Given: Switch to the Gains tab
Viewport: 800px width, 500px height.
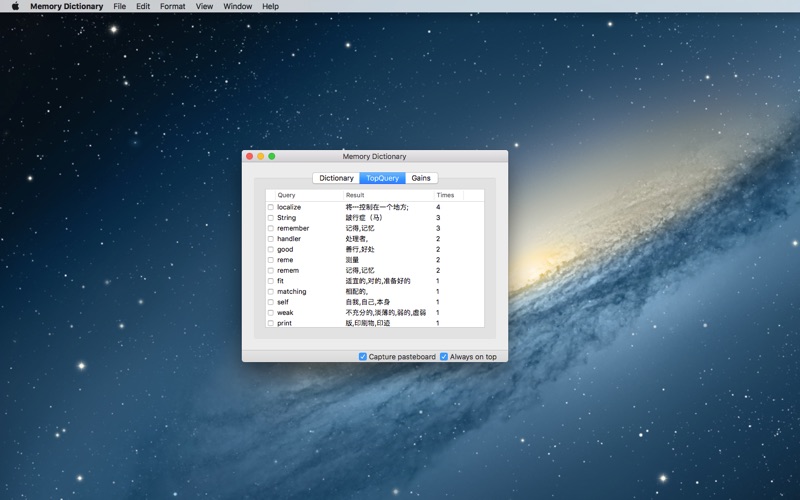Looking at the screenshot, I should [421, 178].
